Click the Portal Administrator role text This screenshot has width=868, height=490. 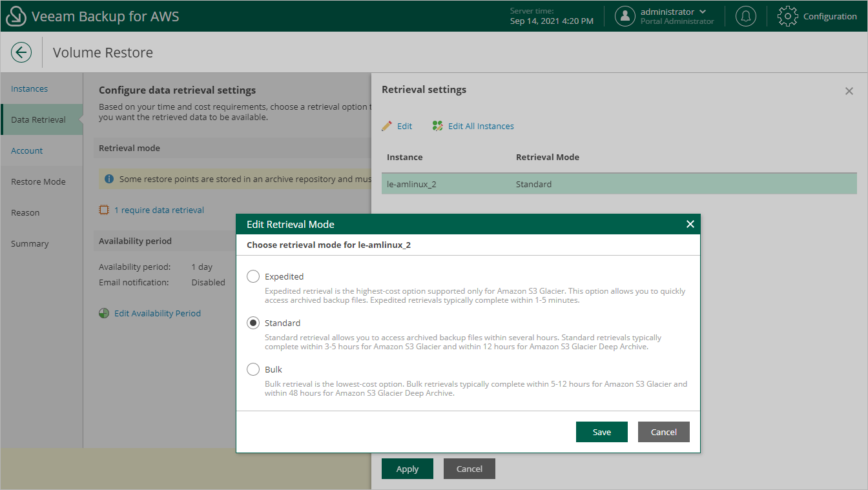pos(677,21)
